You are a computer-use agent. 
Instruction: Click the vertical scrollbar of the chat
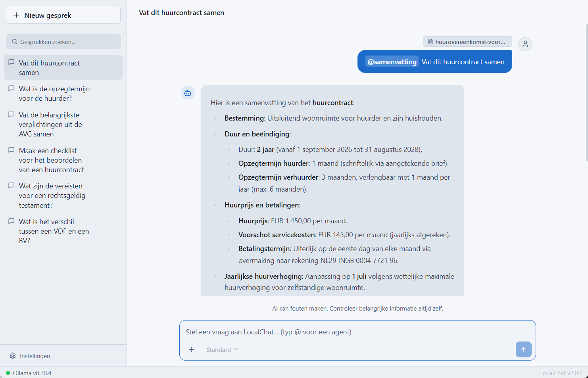(x=586, y=92)
